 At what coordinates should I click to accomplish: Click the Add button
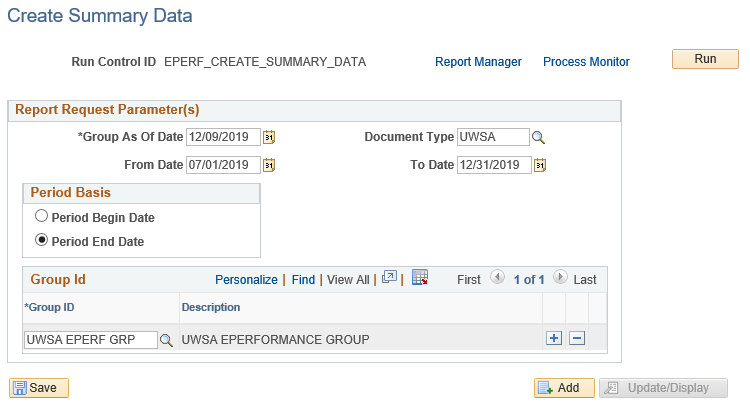[x=564, y=388]
